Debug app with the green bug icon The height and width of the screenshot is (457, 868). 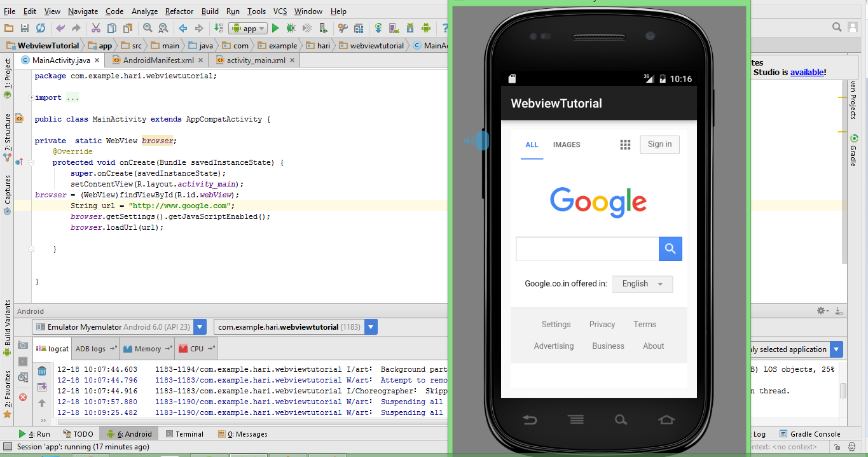tap(291, 28)
